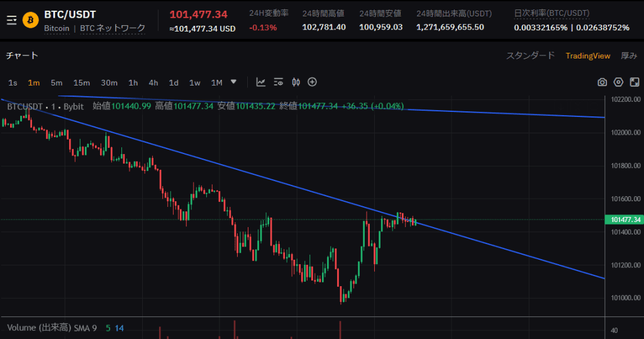Switch to the スタンダード chart tab

530,55
